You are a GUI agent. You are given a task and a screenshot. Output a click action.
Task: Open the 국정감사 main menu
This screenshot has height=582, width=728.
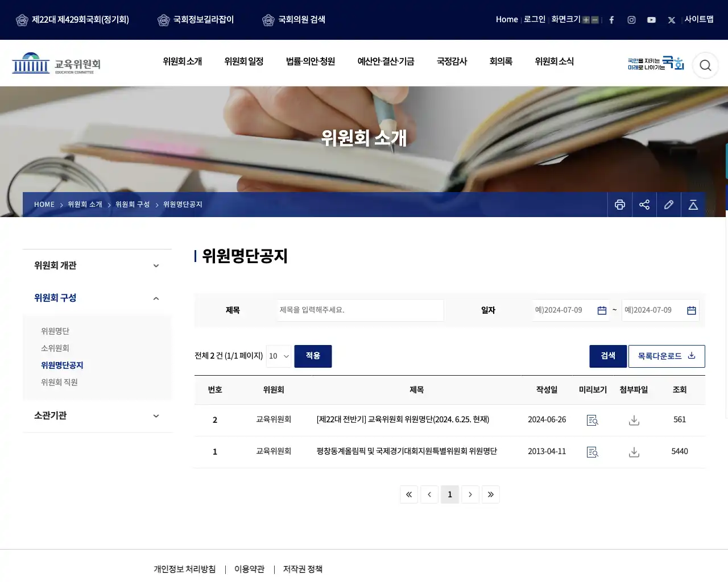(x=452, y=61)
